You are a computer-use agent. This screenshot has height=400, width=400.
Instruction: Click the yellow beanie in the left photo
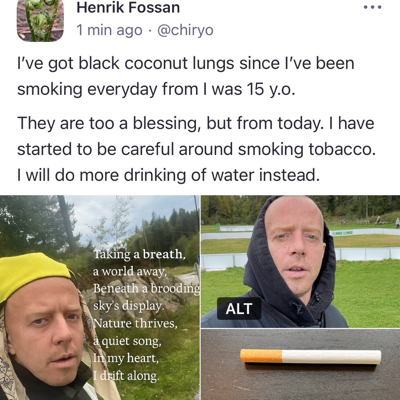pos(33,272)
